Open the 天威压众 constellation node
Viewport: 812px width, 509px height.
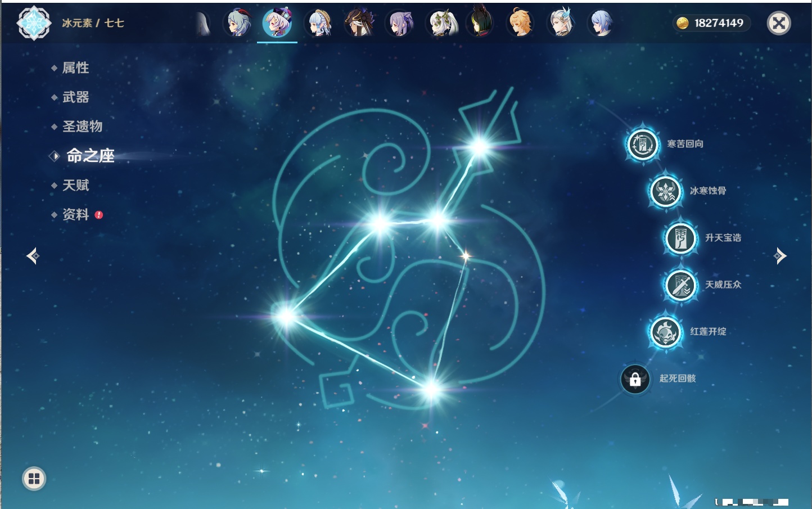tap(681, 285)
